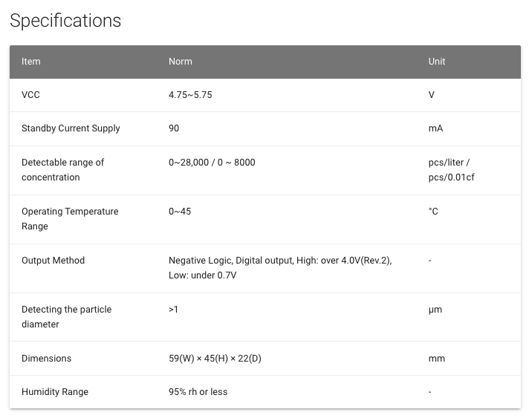Click the Output Method label

click(x=53, y=261)
